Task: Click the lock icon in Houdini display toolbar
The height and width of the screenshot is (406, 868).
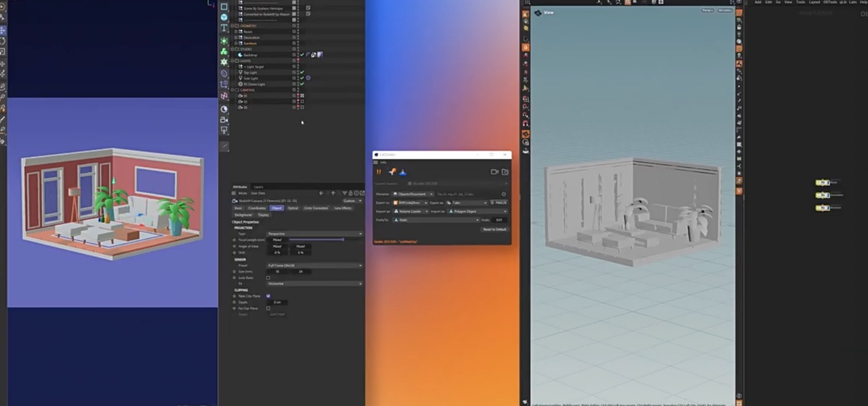Action: coord(739,27)
